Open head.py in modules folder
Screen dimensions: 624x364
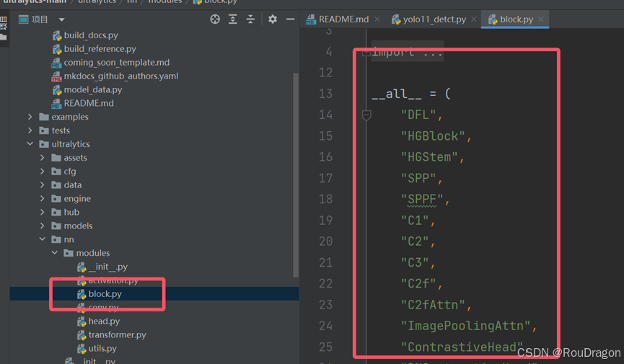pyautogui.click(x=104, y=321)
